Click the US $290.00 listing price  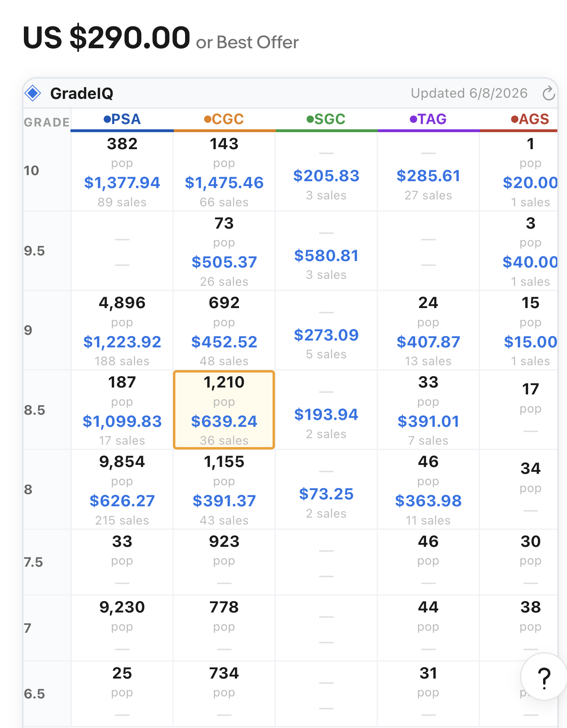pyautogui.click(x=106, y=38)
